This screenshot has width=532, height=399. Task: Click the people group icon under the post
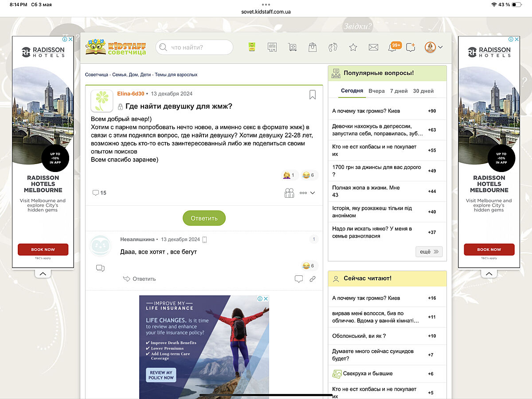pyautogui.click(x=289, y=193)
